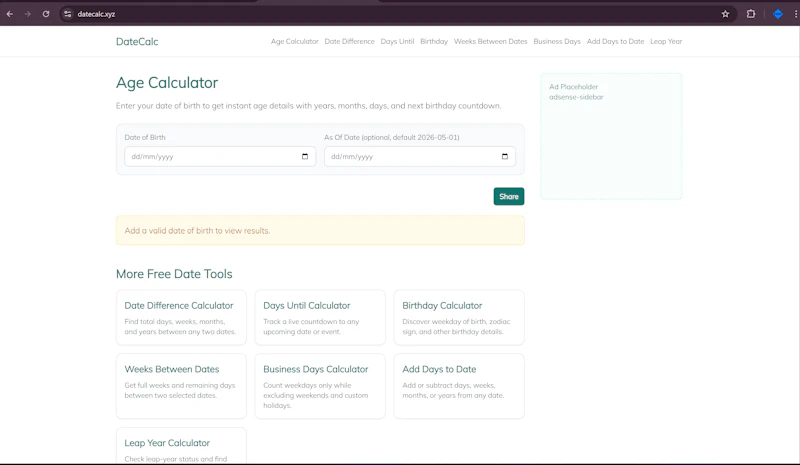800x465 pixels.
Task: Click the DateCalc logo link
Action: [x=137, y=41]
